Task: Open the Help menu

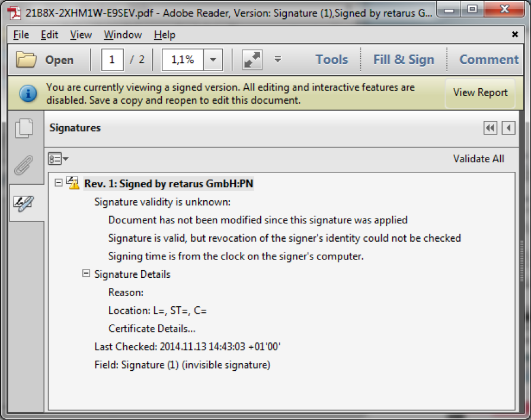Action: [x=164, y=35]
